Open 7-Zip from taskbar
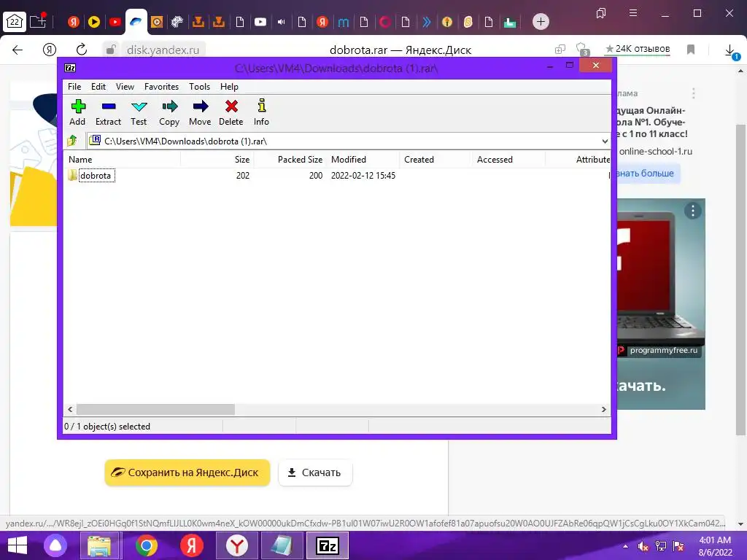Image resolution: width=747 pixels, height=560 pixels. click(x=327, y=545)
